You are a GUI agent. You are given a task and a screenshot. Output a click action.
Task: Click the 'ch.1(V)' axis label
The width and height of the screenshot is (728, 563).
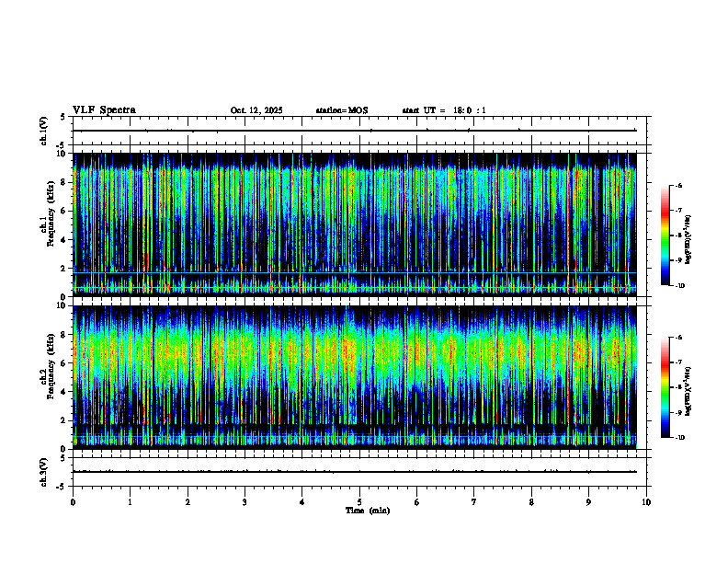[x=43, y=131]
